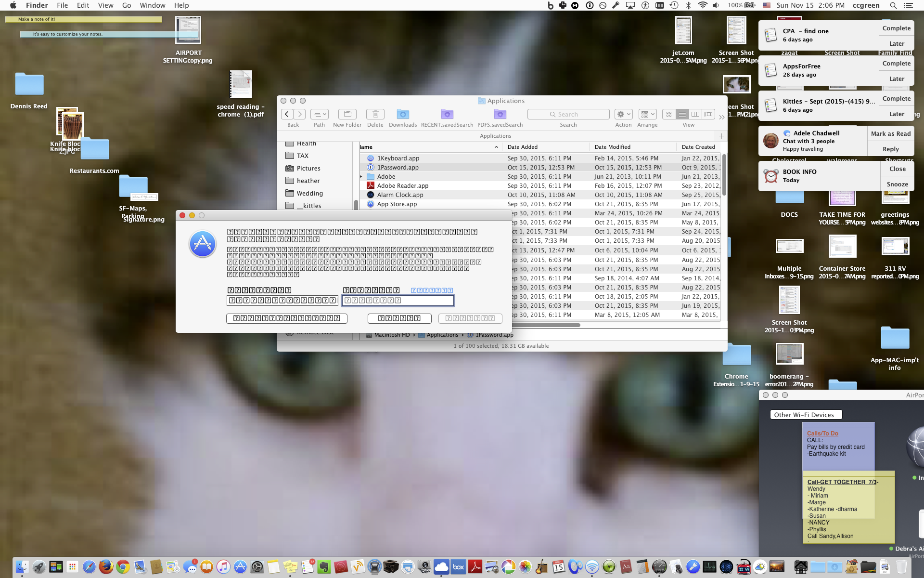Open Evernote from the Dock
This screenshot has width=924, height=578.
point(324,567)
